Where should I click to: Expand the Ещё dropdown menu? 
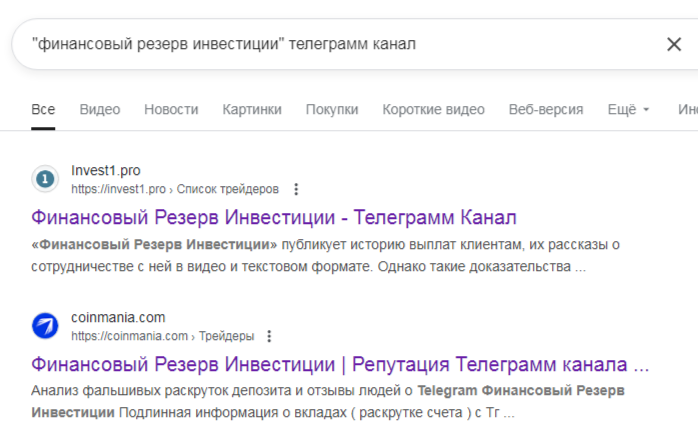628,109
